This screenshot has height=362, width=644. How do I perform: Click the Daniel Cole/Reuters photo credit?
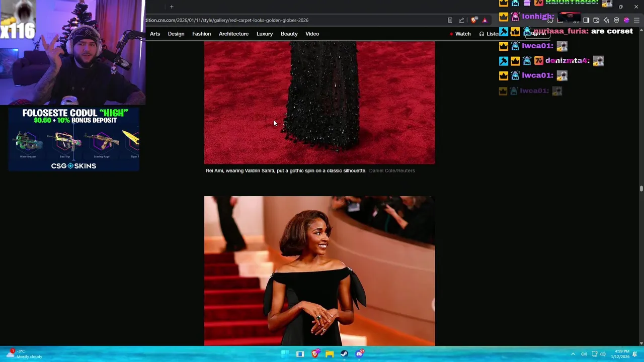(x=392, y=170)
